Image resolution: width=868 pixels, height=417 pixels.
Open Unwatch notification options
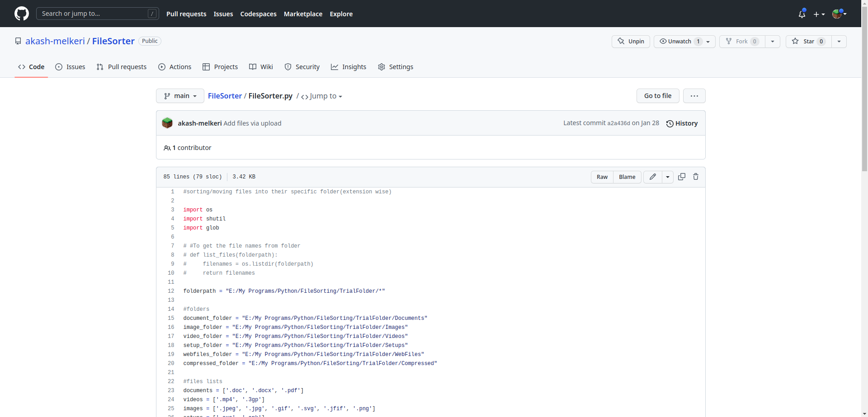click(x=684, y=42)
